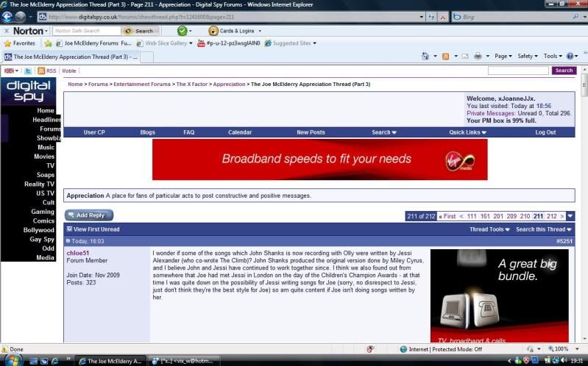Image resolution: width=588 pixels, height=366 pixels.
Task: Click the View First Unread icon
Action: click(x=70, y=229)
